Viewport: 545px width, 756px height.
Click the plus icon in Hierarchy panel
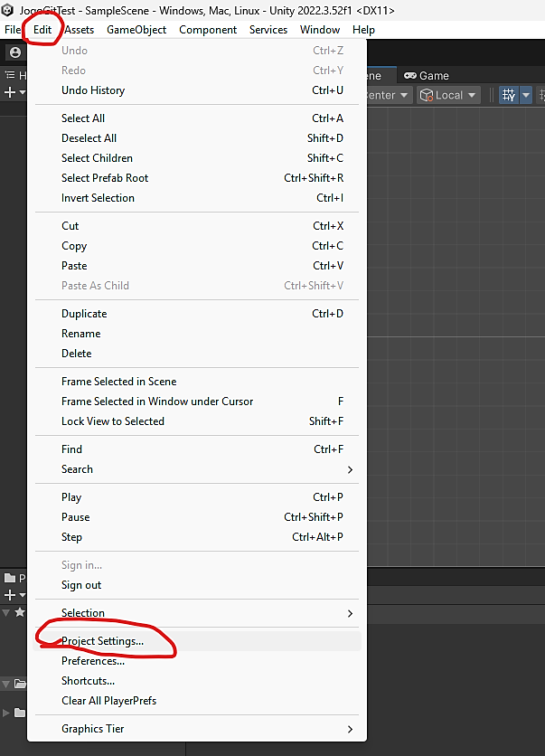tap(10, 92)
